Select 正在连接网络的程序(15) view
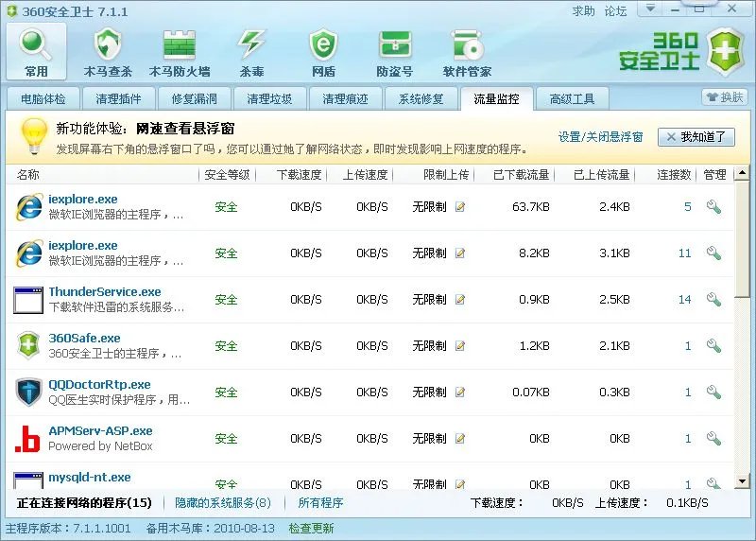 tap(84, 503)
